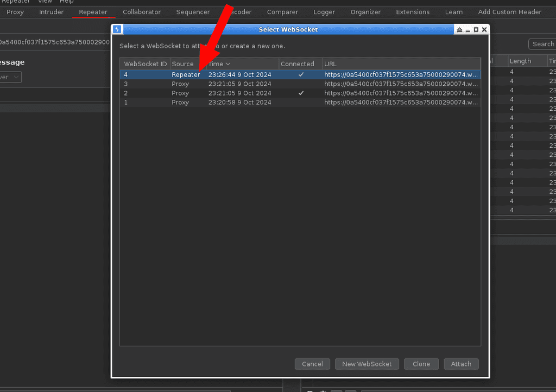Click the Connected column header

297,64
